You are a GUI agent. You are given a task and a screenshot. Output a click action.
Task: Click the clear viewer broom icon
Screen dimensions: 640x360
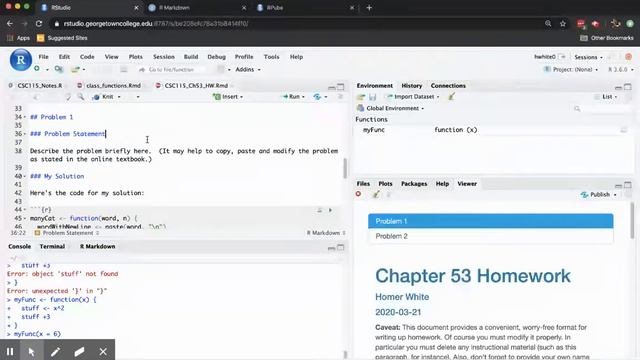click(x=376, y=194)
